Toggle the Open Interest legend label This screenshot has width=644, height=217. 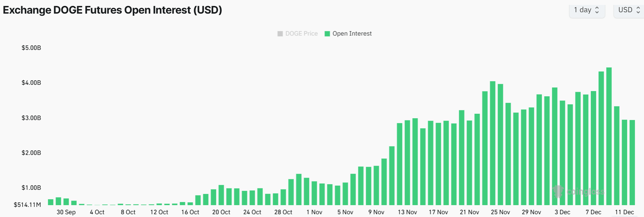tap(352, 33)
